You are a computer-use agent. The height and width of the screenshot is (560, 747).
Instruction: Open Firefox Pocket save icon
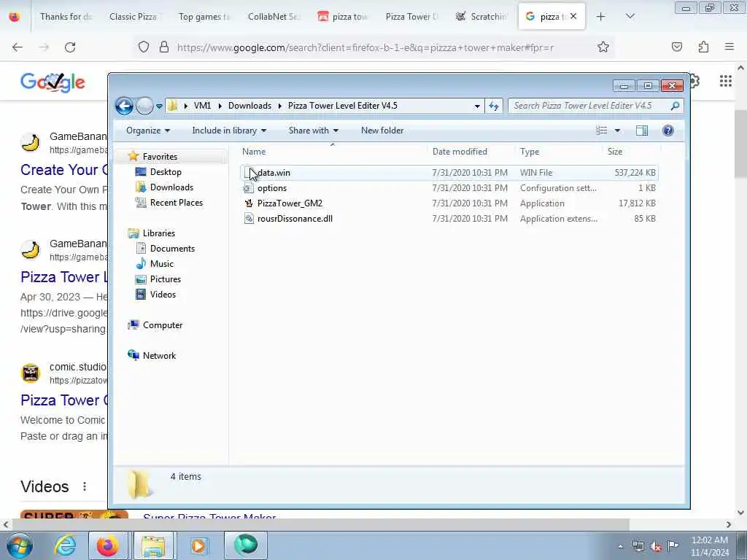point(677,47)
